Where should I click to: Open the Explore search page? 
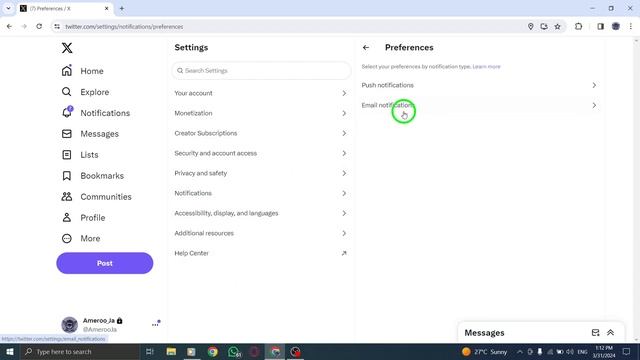85,92
